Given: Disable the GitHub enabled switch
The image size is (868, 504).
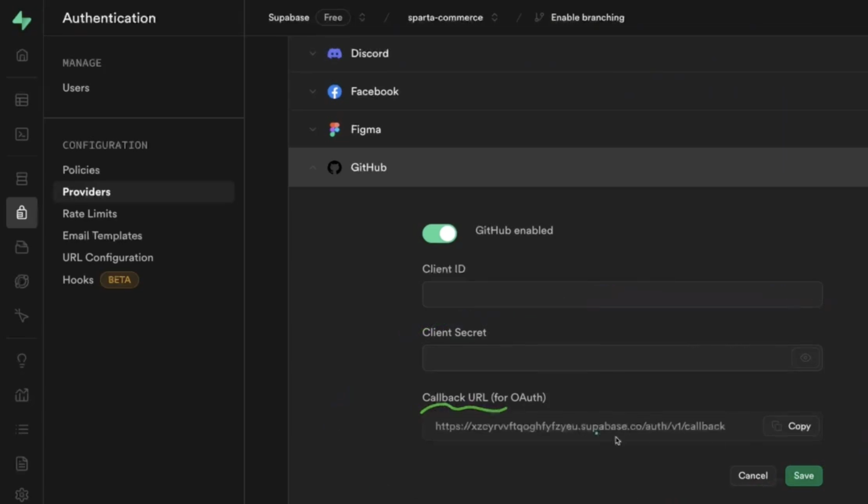Looking at the screenshot, I should pos(439,233).
